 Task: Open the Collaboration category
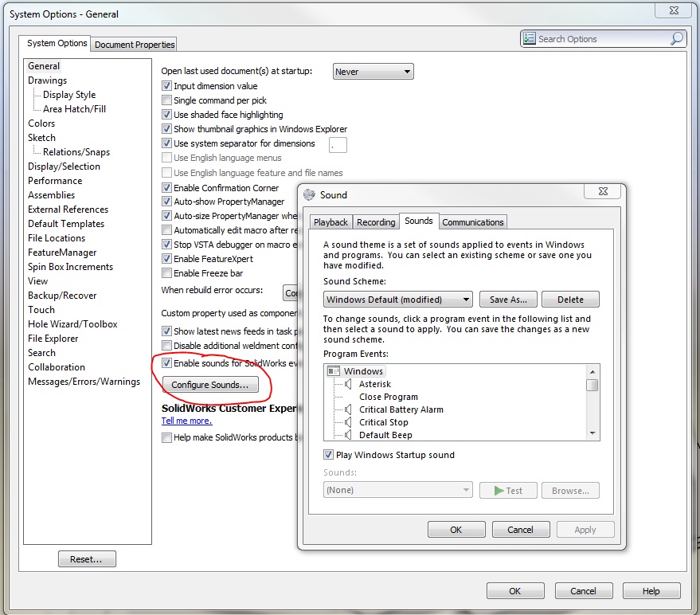point(57,367)
